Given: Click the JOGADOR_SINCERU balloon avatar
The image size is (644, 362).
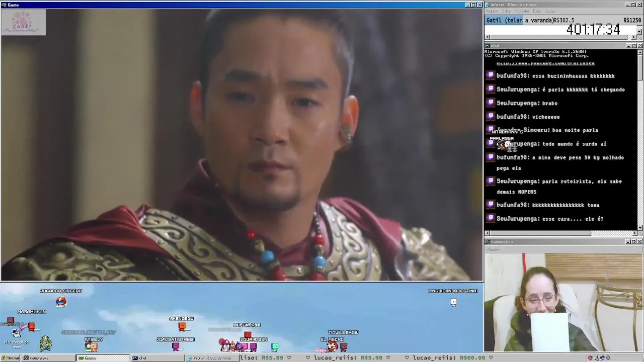Looking at the screenshot, I should pyautogui.click(x=61, y=301).
